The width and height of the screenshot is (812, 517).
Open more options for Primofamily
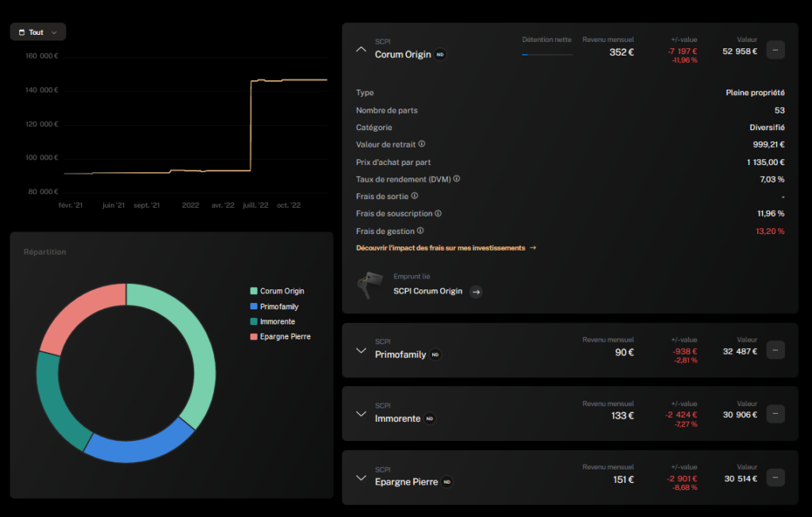(x=776, y=350)
